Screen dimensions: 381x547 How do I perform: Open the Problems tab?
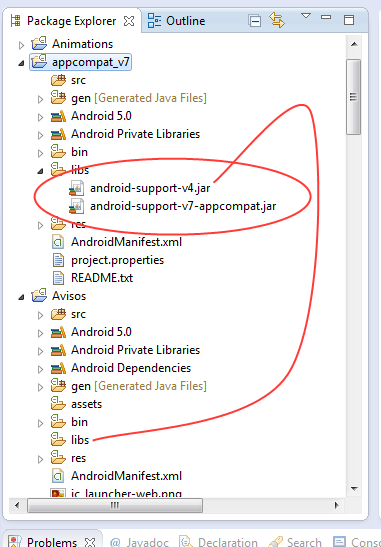(x=52, y=541)
